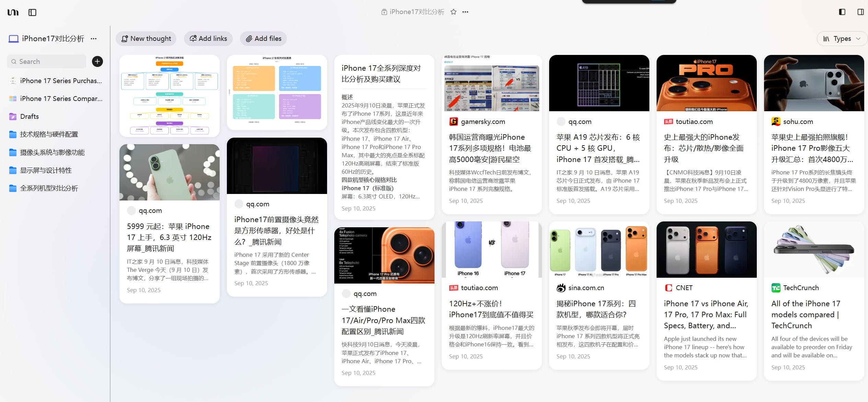
Task: Open the TechCrunch iPhone 17 models card
Action: tap(806, 314)
